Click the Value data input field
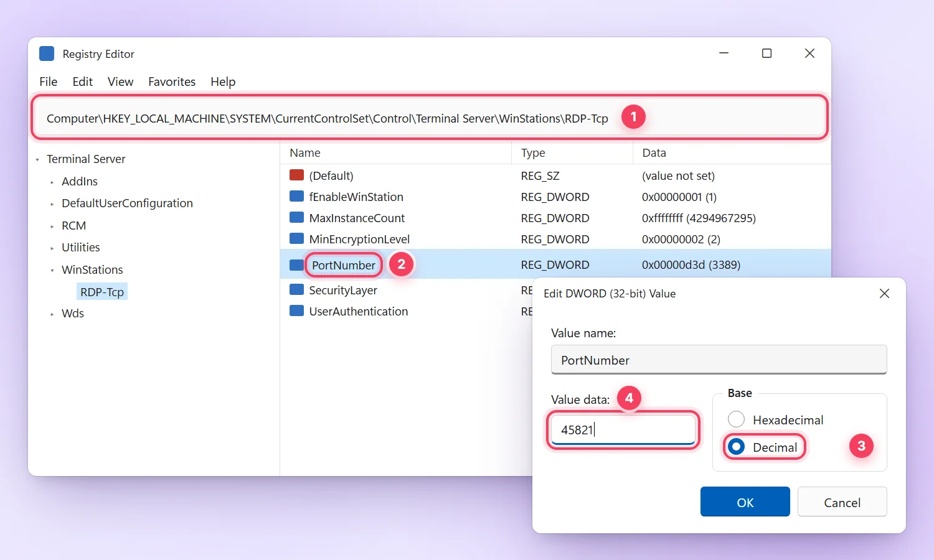The width and height of the screenshot is (934, 560). point(623,430)
